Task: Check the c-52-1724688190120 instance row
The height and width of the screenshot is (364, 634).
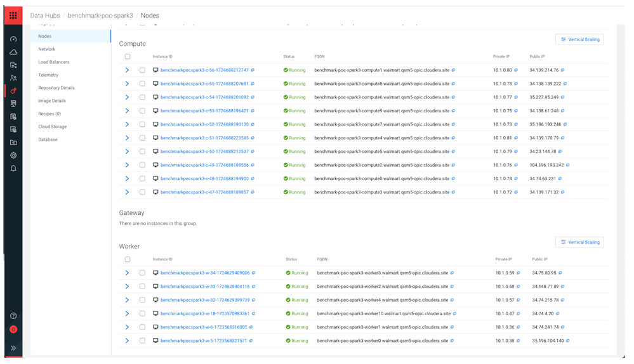Action: (x=142, y=124)
